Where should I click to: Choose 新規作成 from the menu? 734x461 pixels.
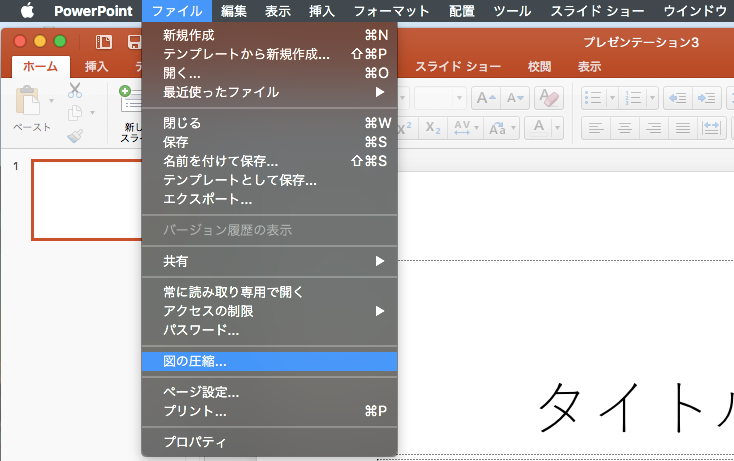(x=269, y=35)
